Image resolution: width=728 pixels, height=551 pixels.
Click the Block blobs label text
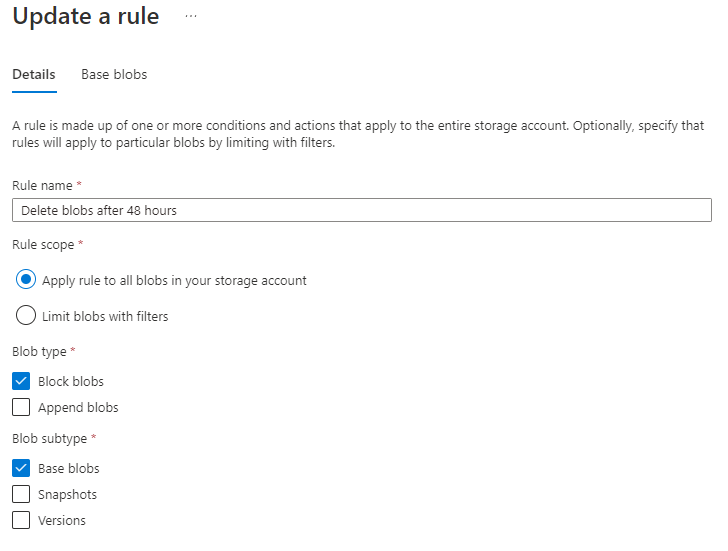tap(71, 382)
